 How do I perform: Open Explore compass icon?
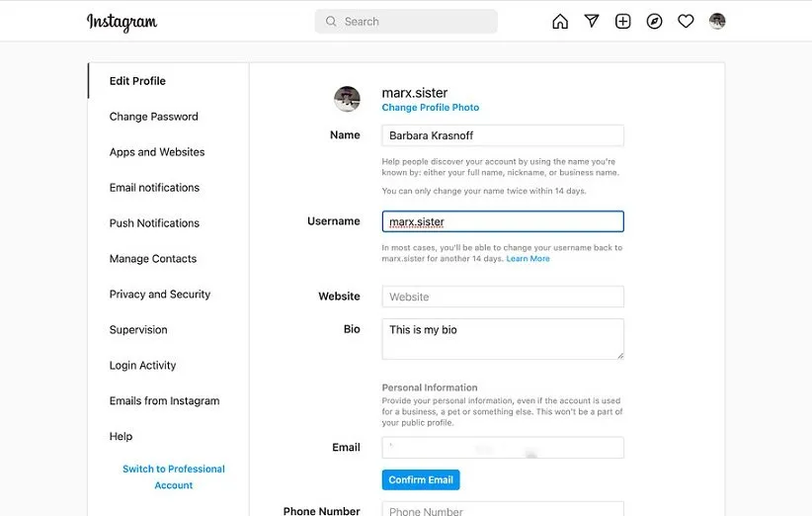[654, 22]
